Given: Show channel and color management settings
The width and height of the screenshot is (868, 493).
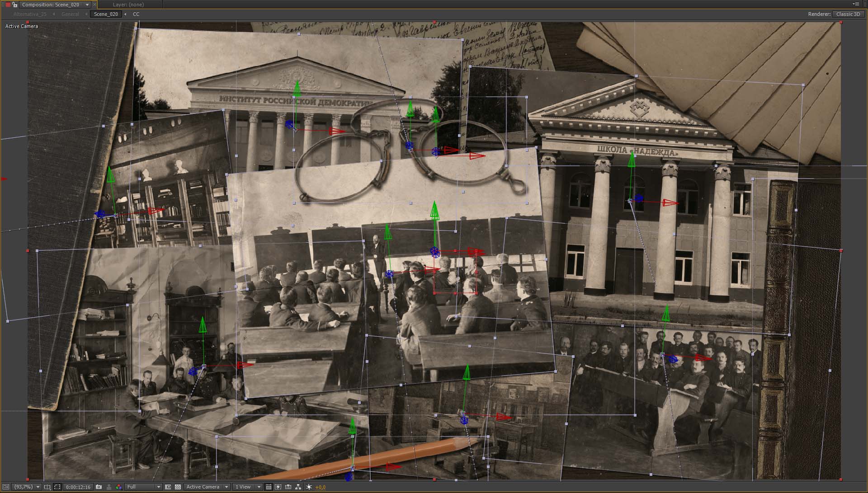Looking at the screenshot, I should tap(119, 487).
